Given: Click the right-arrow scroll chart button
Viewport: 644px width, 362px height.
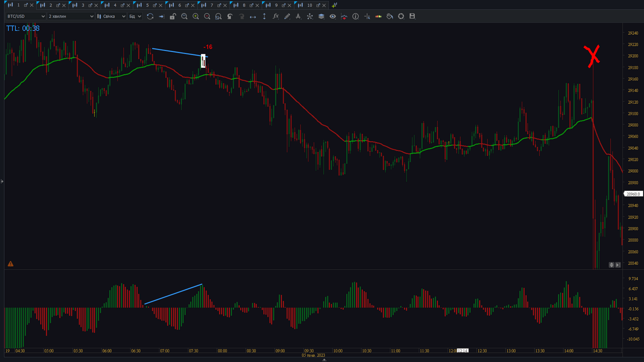Looking at the screenshot, I should click(618, 265).
